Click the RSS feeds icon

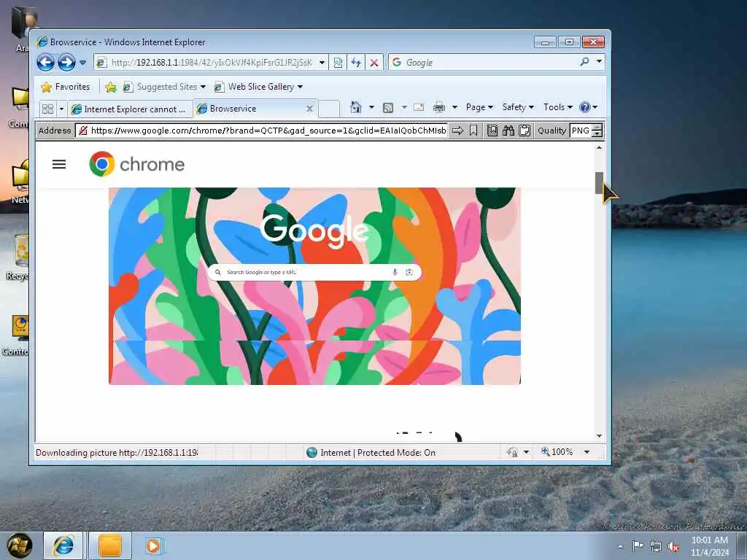point(388,108)
